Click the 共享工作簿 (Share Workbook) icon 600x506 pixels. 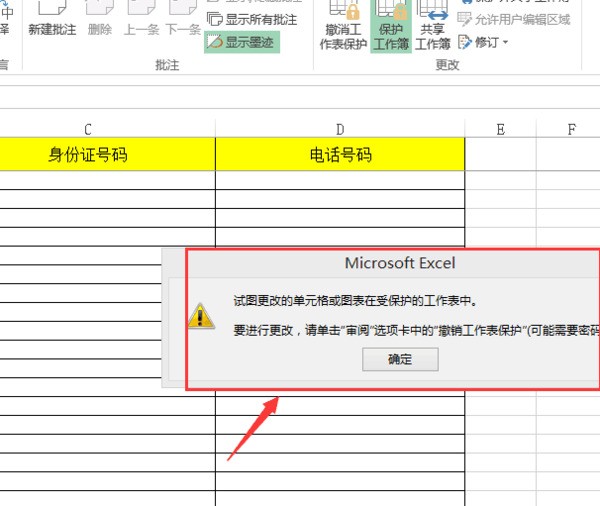click(432, 27)
